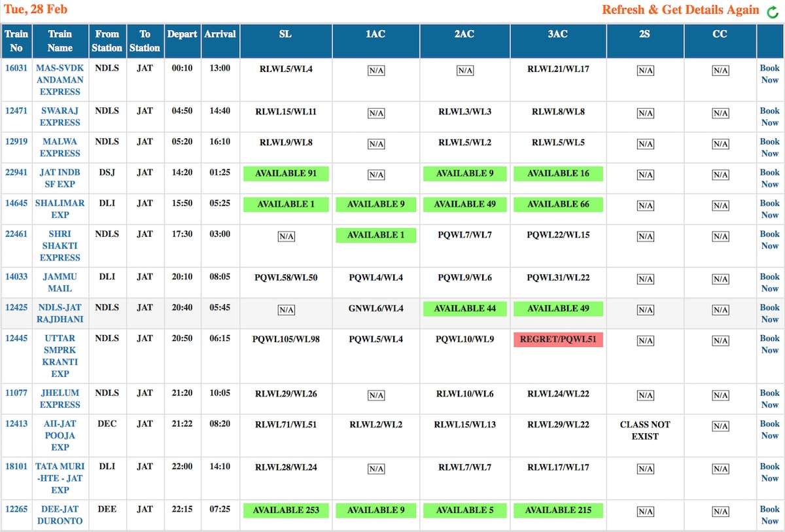Click Book Now for Shalimar Exp
785x532 pixels.
coord(769,209)
